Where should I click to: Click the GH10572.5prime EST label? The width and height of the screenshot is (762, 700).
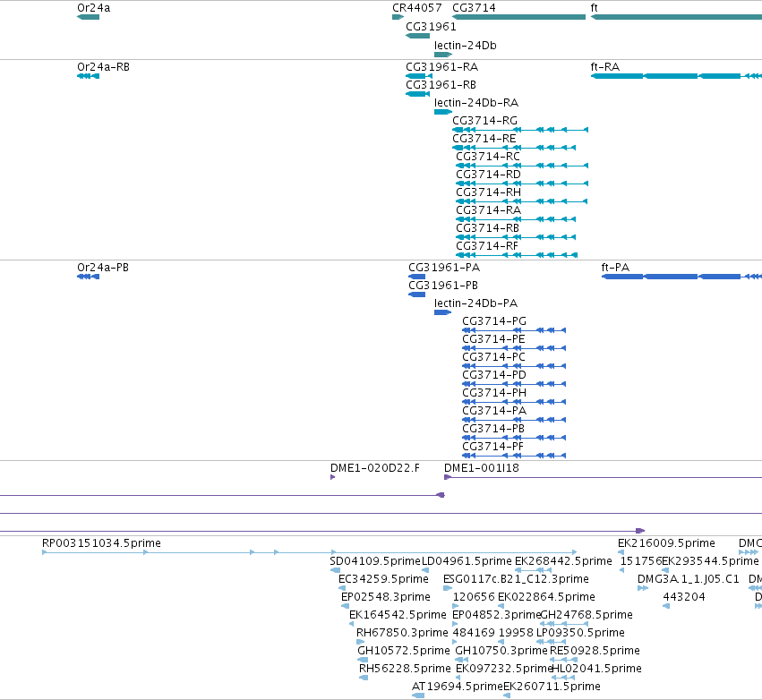pyautogui.click(x=403, y=652)
